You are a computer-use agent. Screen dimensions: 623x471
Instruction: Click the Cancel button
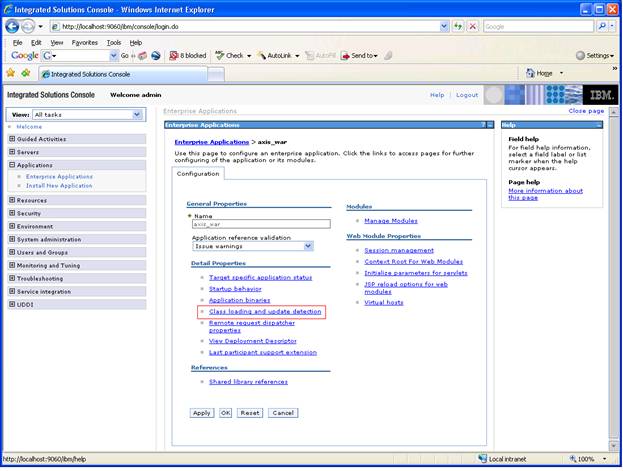(x=283, y=413)
